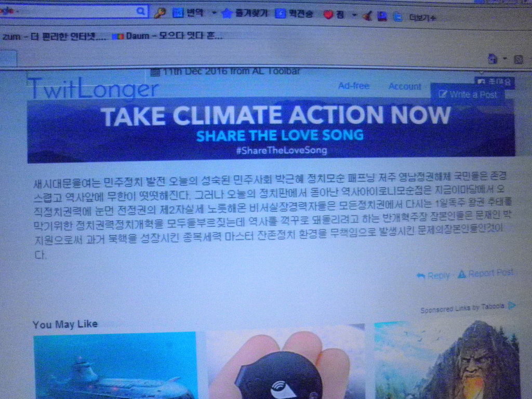Click the TwitLonger logo
Image resolution: width=532 pixels, height=399 pixels.
pyautogui.click(x=93, y=89)
